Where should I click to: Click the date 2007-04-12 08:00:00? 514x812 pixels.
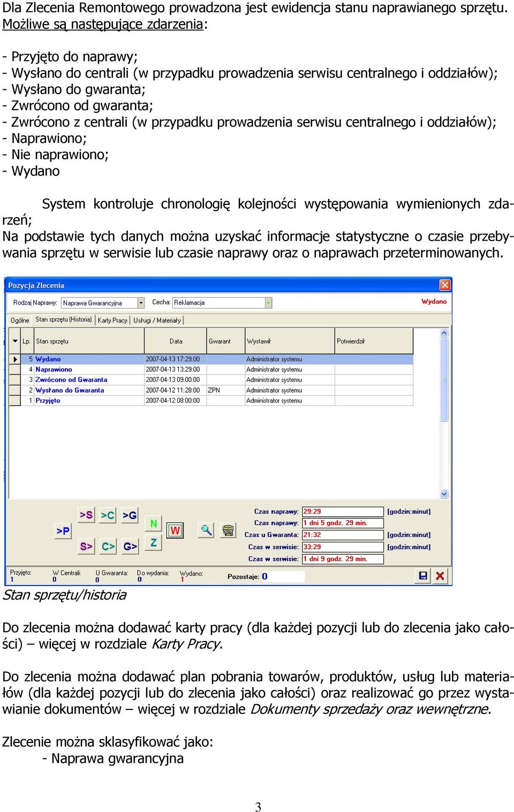pos(172,401)
